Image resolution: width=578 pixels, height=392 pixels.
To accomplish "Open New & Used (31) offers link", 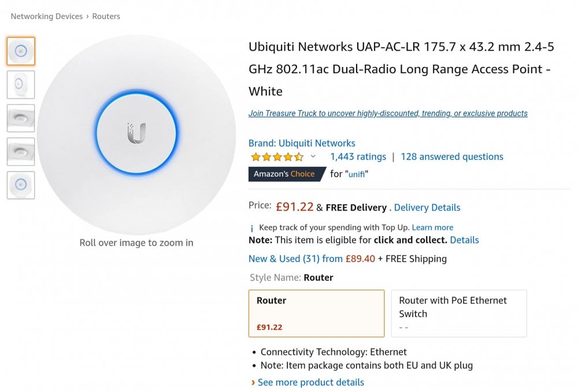I will coord(295,259).
